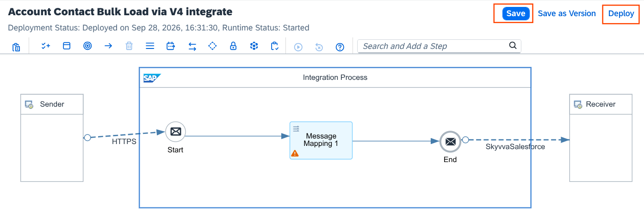Viewport: 644px width, 217px height.
Task: Click magnifier in Search and Add a Step
Action: coord(513,46)
